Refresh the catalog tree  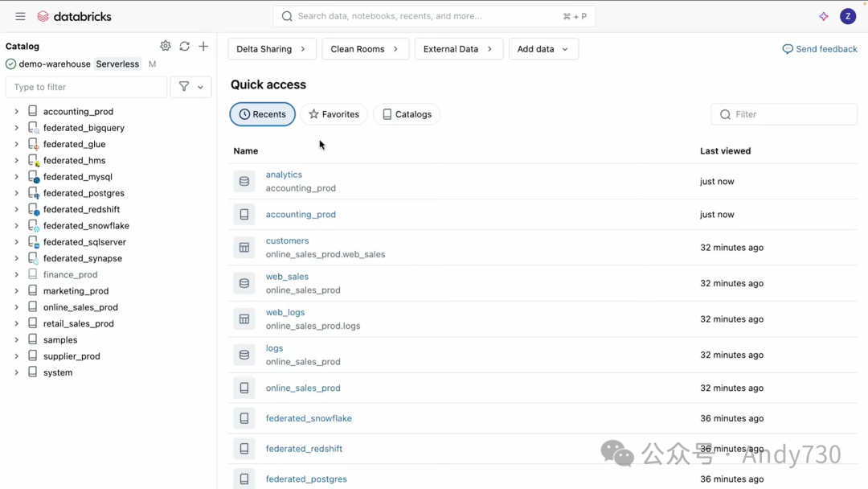click(185, 46)
